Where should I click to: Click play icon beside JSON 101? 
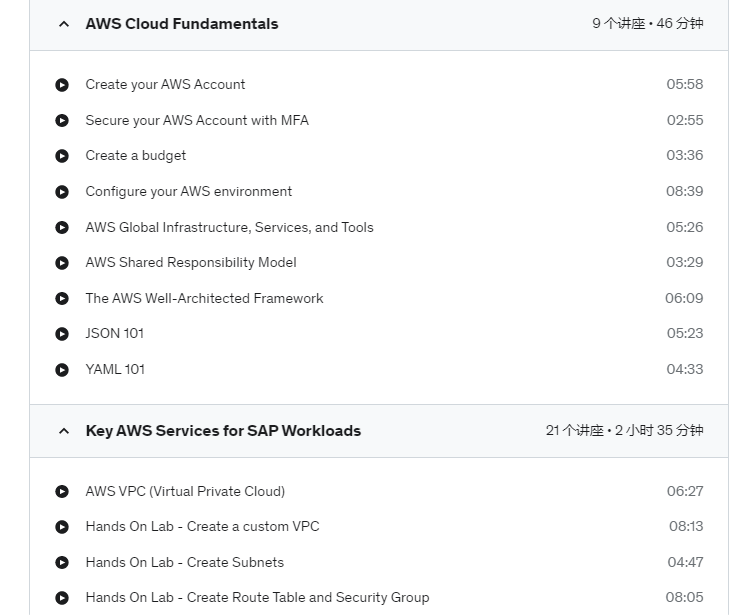(x=62, y=334)
